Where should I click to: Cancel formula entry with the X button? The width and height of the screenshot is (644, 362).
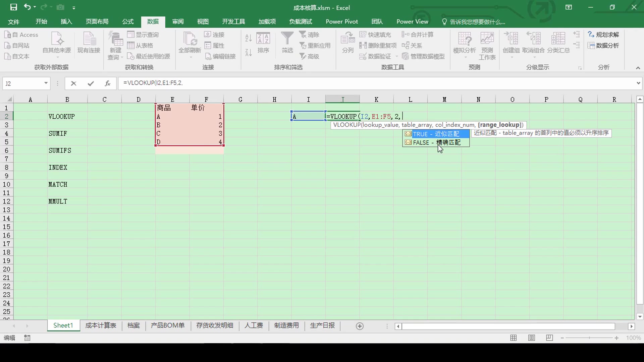[73, 83]
